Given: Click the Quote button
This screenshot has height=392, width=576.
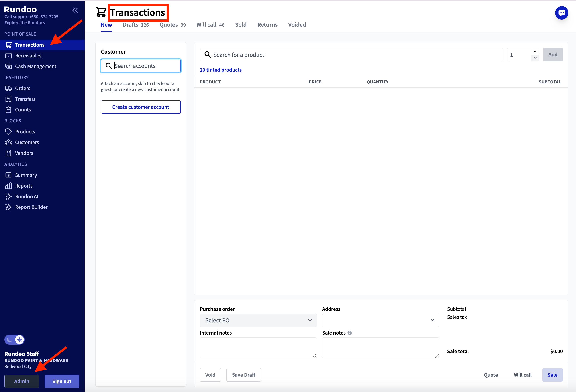Looking at the screenshot, I should tap(490, 375).
